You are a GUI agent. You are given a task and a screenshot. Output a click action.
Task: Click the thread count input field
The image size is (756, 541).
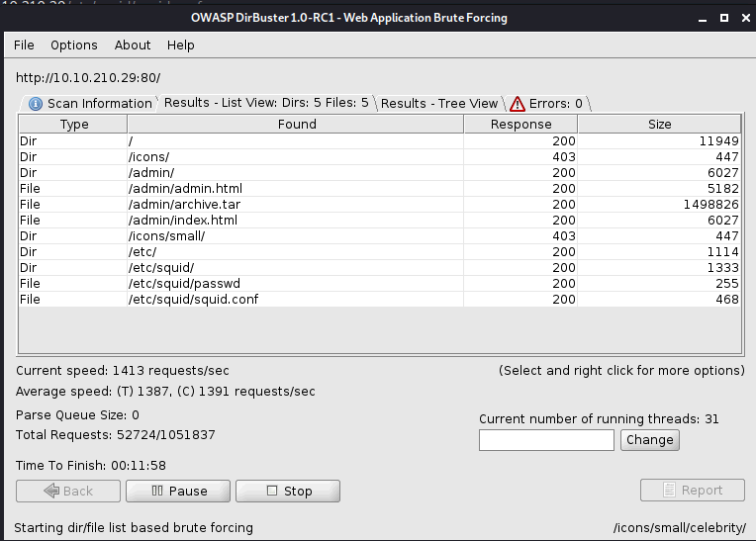point(546,440)
